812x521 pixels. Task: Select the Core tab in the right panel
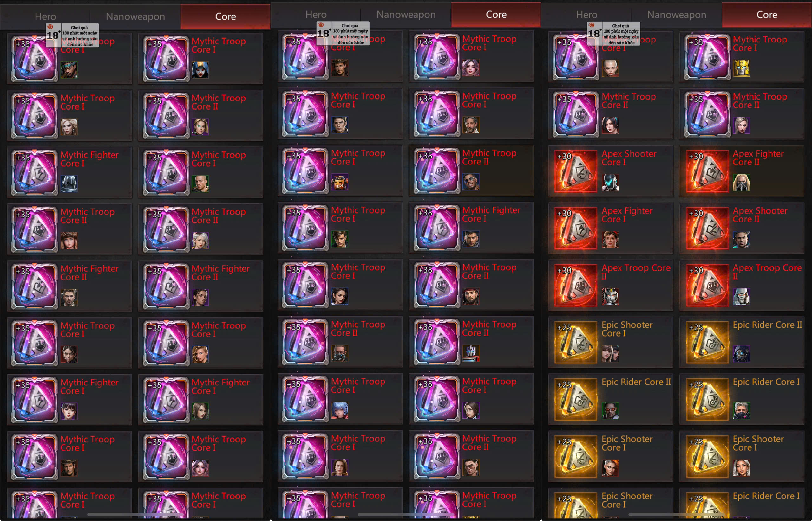767,15
